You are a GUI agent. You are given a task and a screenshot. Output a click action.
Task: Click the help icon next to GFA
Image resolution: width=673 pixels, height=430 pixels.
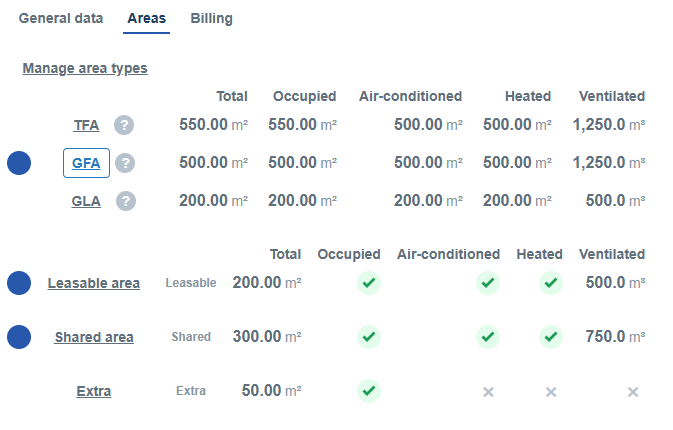click(125, 163)
